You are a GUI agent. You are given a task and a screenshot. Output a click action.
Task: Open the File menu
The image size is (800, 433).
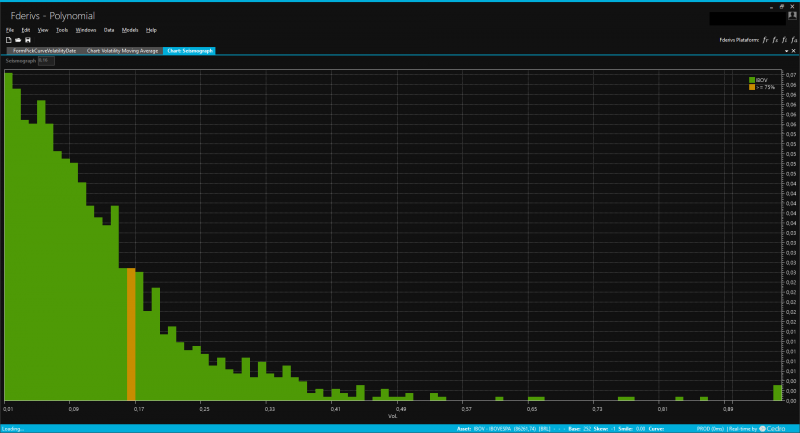[10, 30]
